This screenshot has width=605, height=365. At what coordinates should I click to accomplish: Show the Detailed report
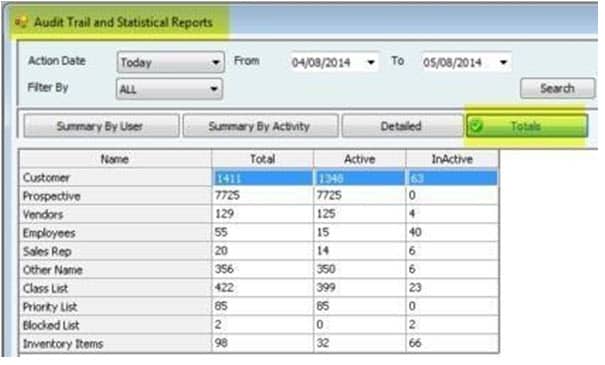point(402,126)
